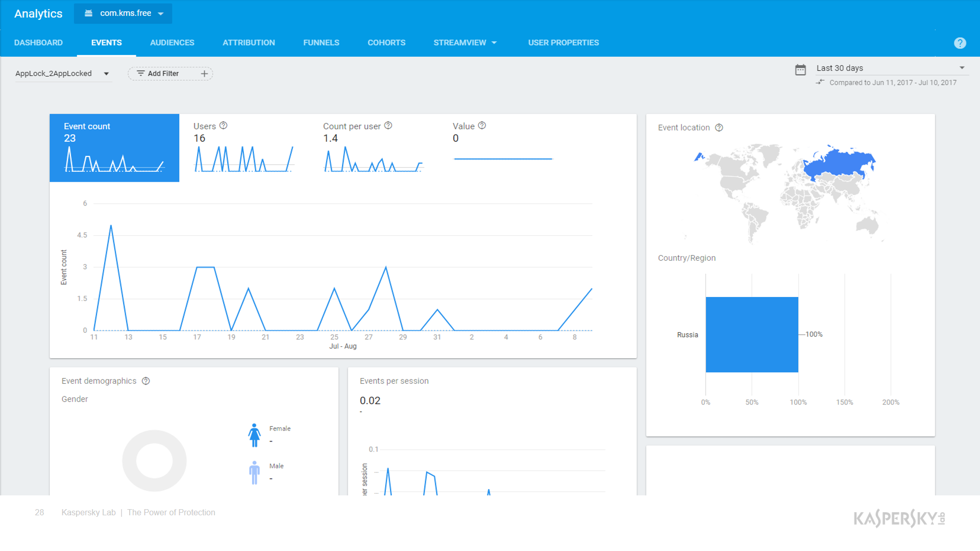Image resolution: width=980 pixels, height=551 pixels.
Task: Open the Audiences tab
Action: click(x=172, y=43)
